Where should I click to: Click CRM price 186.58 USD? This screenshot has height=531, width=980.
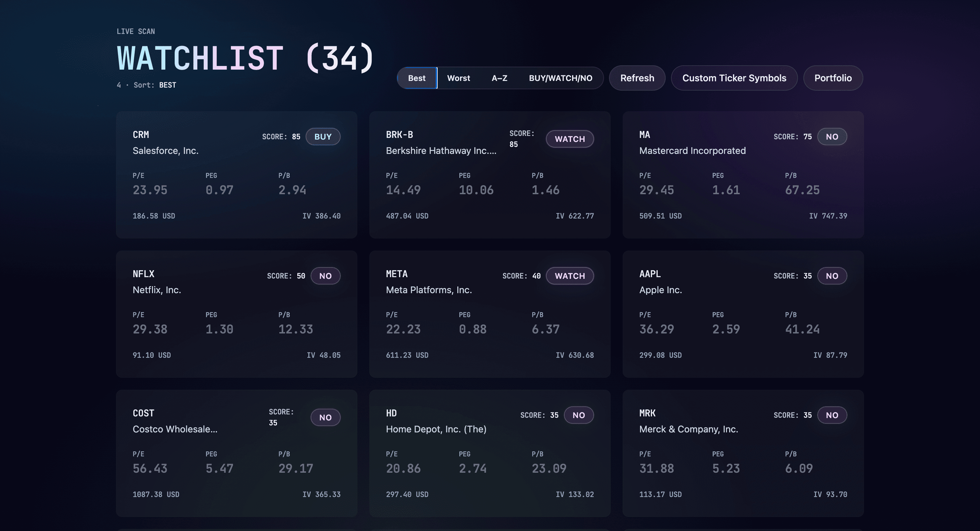click(x=154, y=216)
